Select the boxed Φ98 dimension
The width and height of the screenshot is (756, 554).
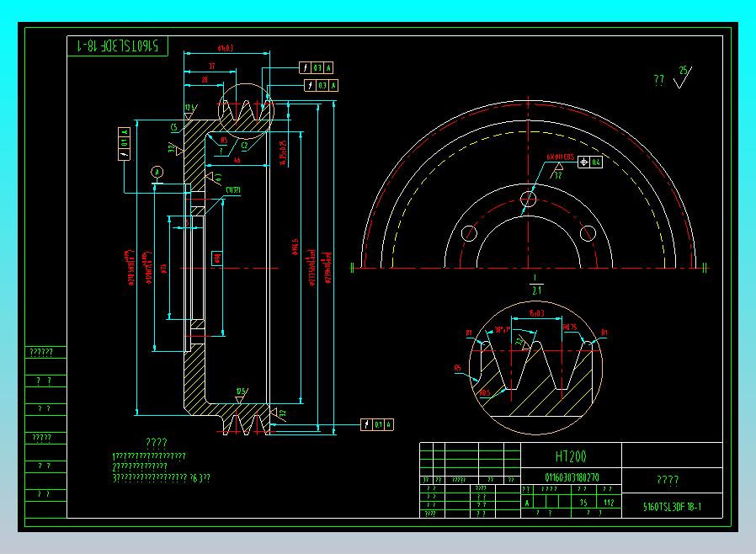pos(217,258)
